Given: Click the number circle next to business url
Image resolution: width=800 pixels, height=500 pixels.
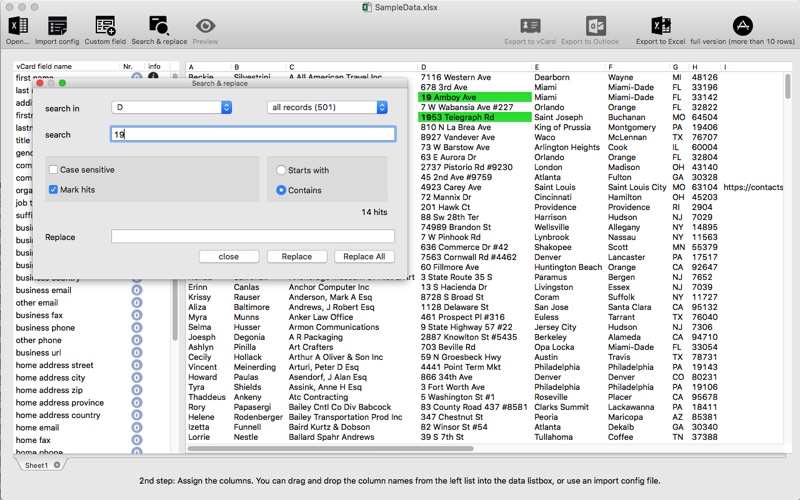Looking at the screenshot, I should pyautogui.click(x=137, y=353).
